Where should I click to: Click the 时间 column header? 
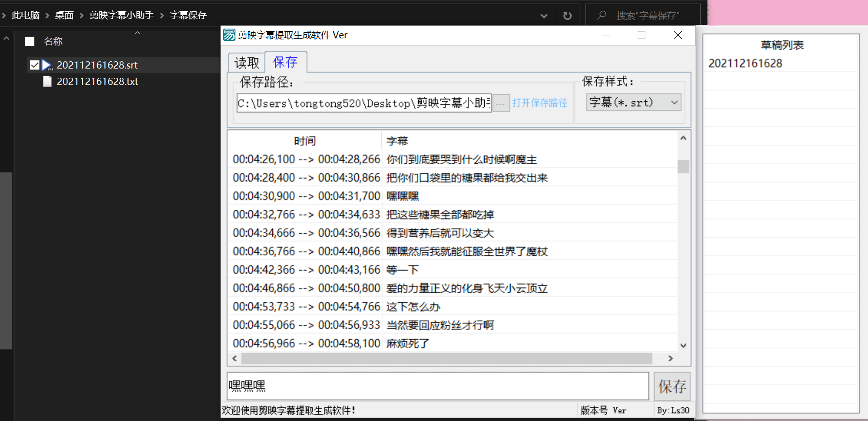305,141
